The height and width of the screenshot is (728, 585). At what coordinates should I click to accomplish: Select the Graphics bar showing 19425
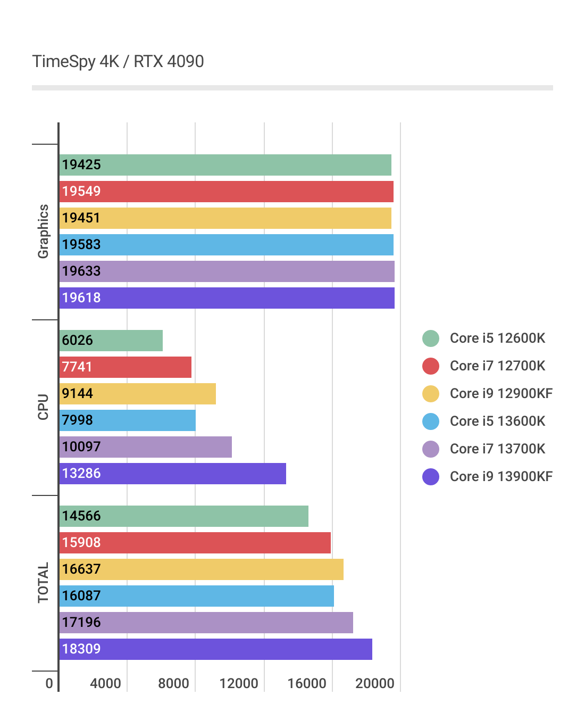click(225, 165)
